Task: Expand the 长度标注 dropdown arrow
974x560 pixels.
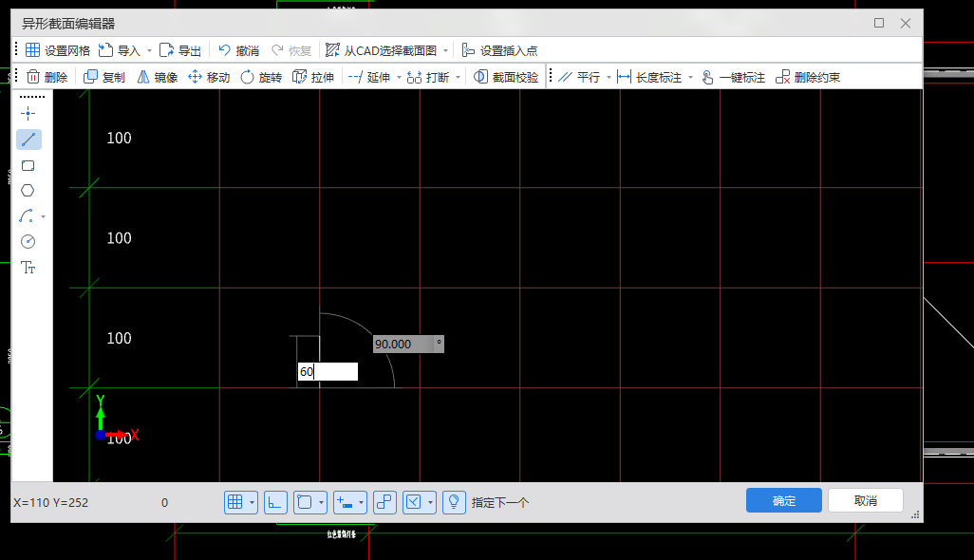Action: pos(690,78)
